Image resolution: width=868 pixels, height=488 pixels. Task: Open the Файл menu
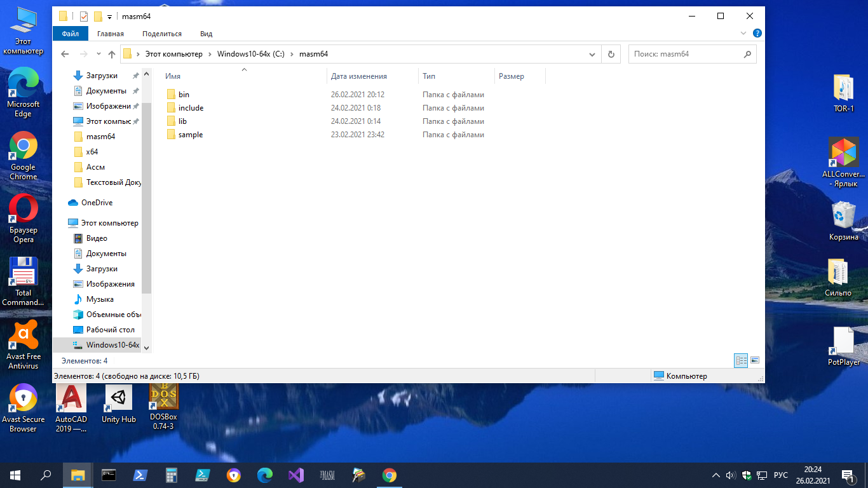tap(71, 34)
